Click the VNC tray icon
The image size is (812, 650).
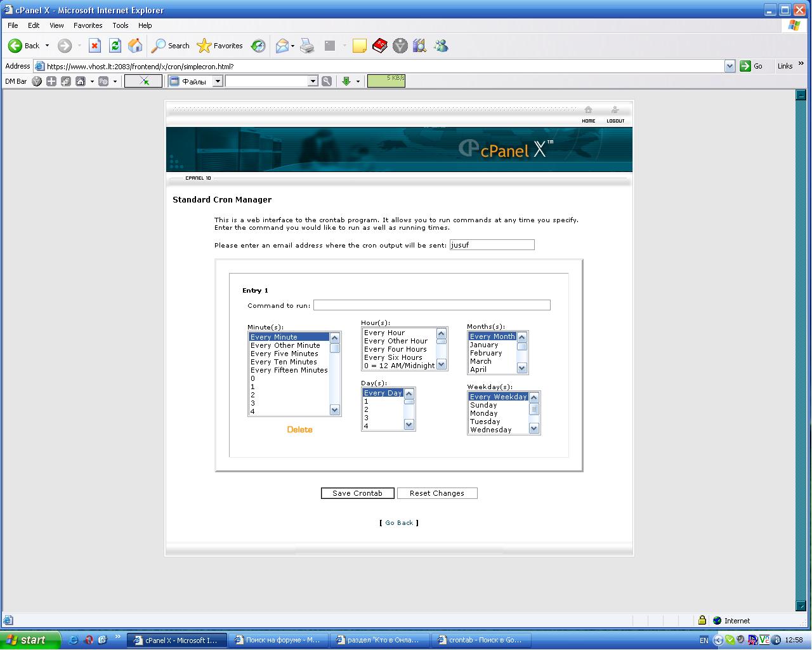tap(764, 640)
